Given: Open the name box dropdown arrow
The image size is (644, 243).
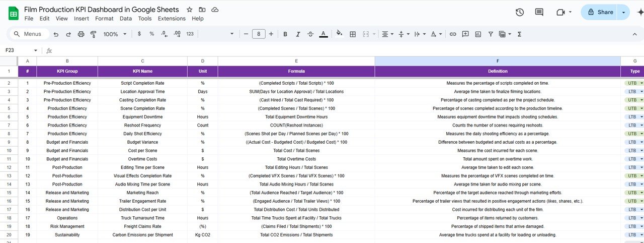Looking at the screenshot, I should click(x=36, y=50).
